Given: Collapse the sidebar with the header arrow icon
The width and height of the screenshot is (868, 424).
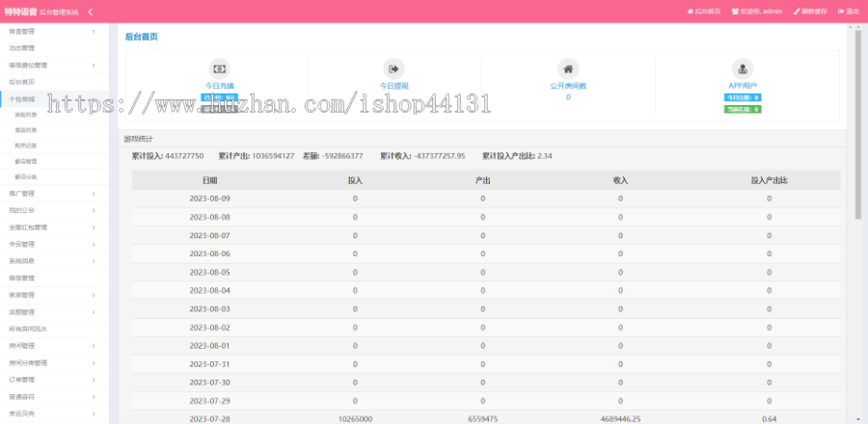Looking at the screenshot, I should coord(91,12).
